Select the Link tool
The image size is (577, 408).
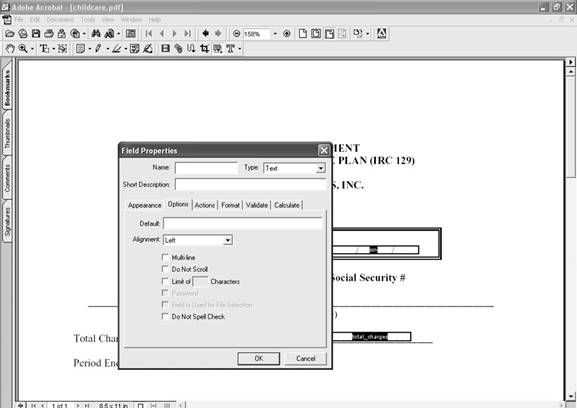[178, 49]
